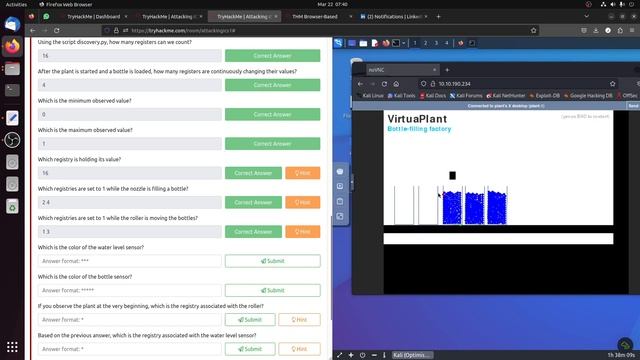Open Thunderbird mail from the Ubuntu dock
Screen dimensions: 640x360
tap(12, 24)
